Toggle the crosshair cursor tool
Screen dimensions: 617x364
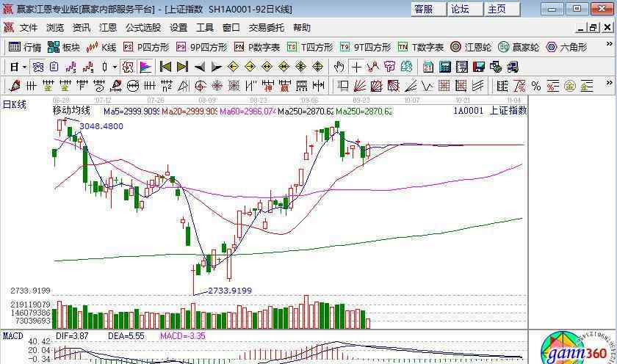click(356, 68)
